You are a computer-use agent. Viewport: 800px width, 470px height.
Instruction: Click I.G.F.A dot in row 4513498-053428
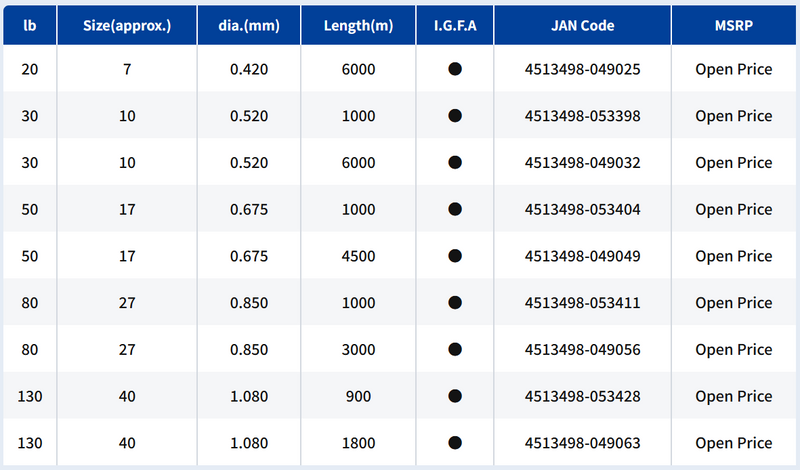pyautogui.click(x=455, y=396)
